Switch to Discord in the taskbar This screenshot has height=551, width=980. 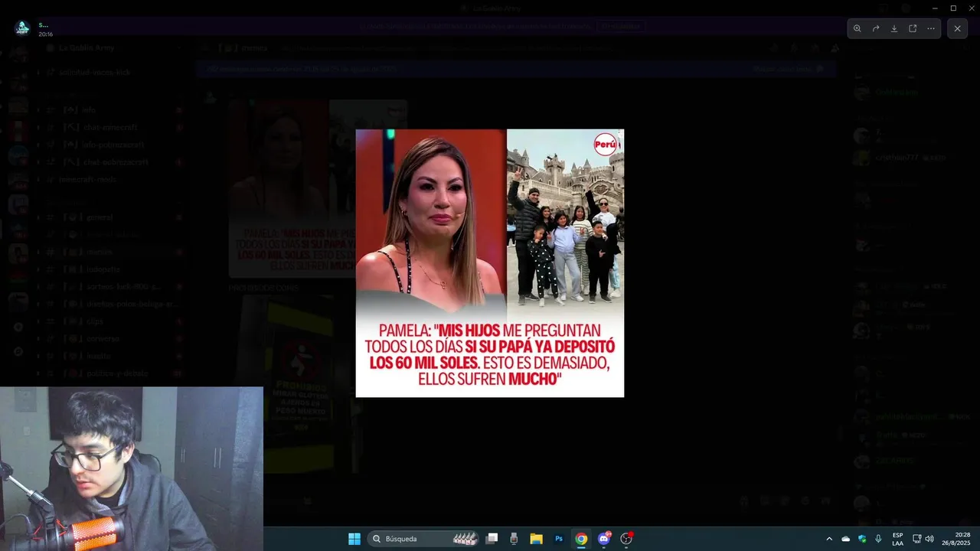604,539
